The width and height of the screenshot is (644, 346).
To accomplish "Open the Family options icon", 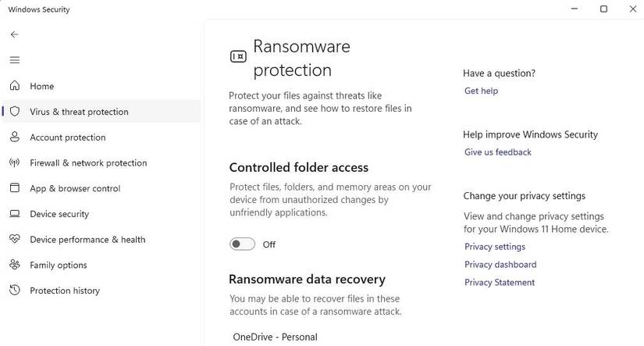I will coord(14,265).
